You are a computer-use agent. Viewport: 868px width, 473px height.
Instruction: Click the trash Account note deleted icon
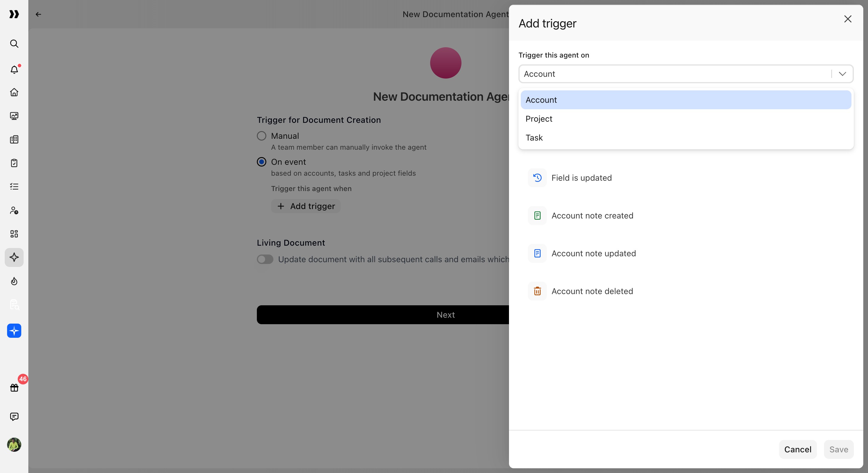tap(537, 291)
